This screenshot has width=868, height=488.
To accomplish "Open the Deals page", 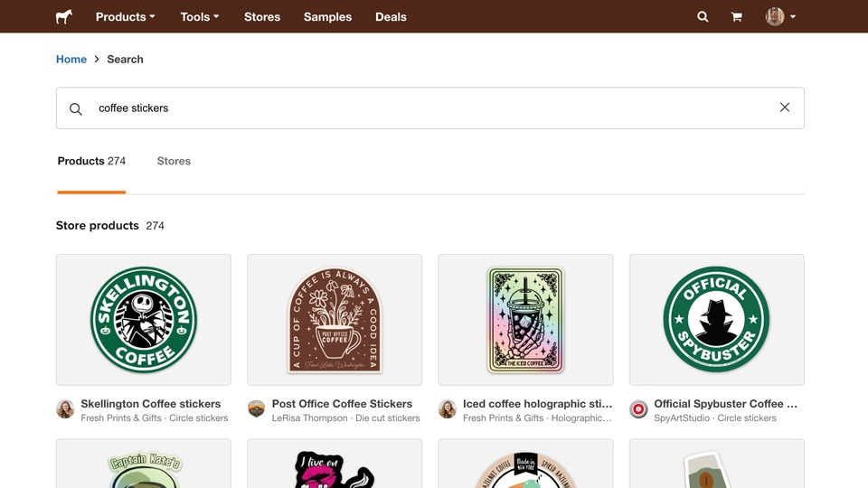I will click(x=391, y=16).
